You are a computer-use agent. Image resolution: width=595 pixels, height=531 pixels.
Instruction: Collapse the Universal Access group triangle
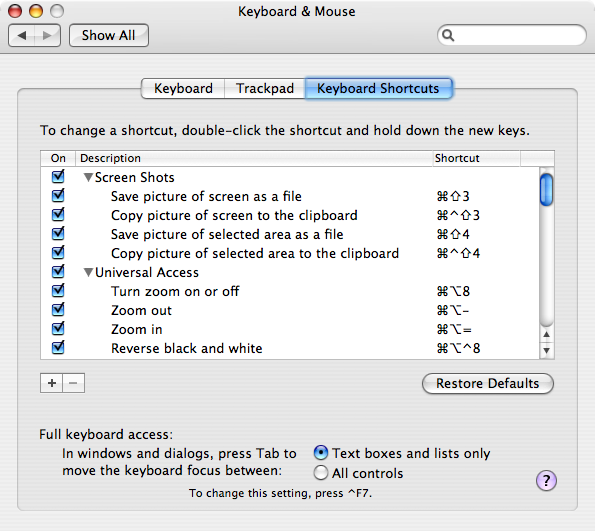pos(88,272)
